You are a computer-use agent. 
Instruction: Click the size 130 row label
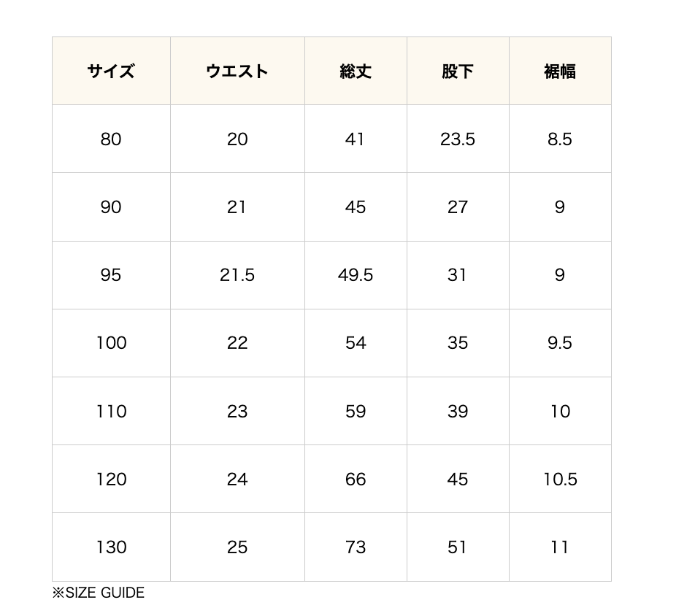click(x=111, y=547)
